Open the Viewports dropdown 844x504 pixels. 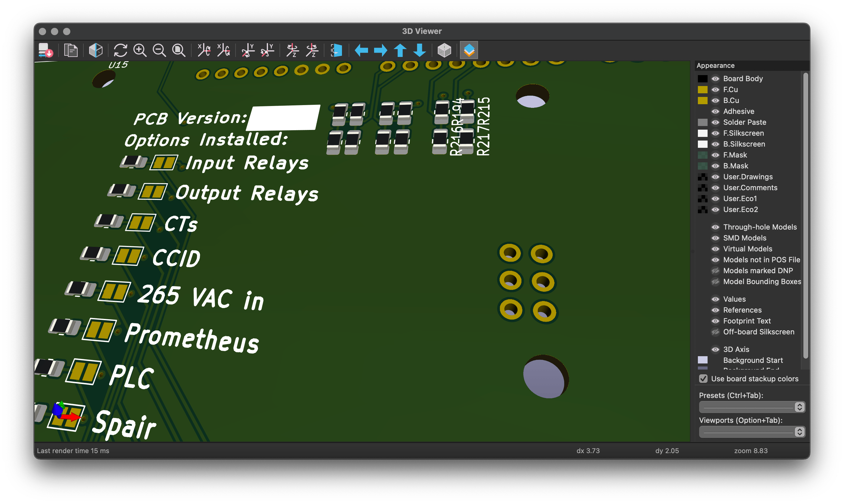coord(752,432)
